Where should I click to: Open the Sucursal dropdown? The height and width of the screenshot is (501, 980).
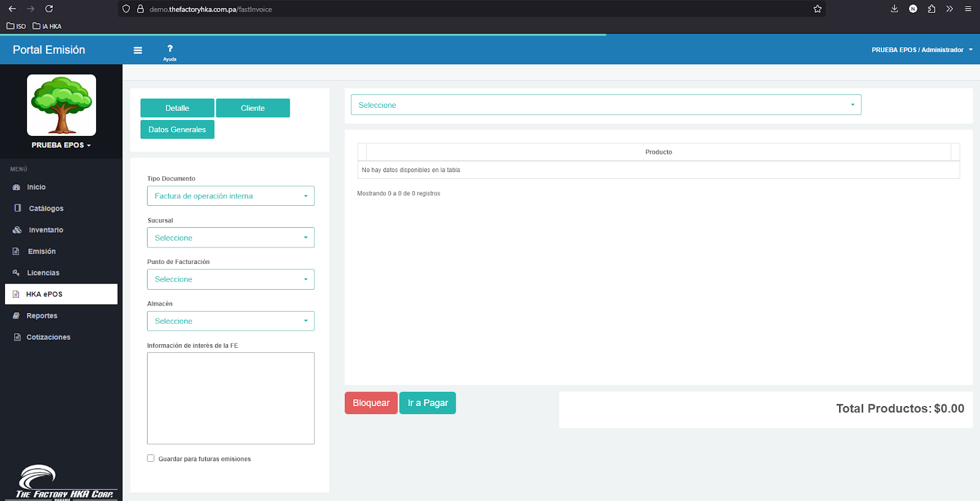[x=230, y=238]
